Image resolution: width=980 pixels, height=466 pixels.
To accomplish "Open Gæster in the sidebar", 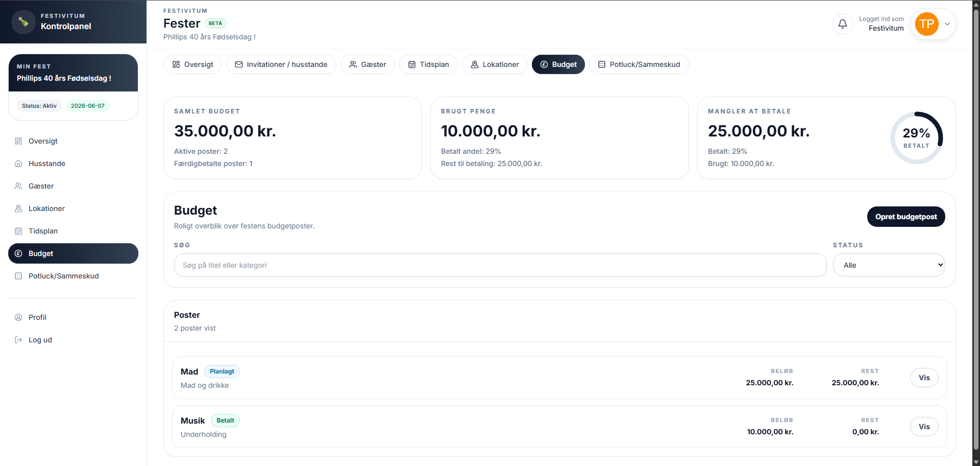I will 41,186.
